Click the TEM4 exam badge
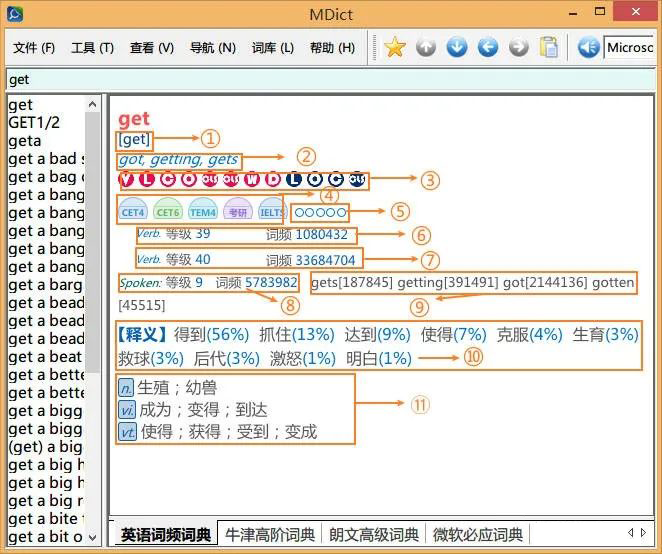This screenshot has height=554, width=662. (x=203, y=209)
